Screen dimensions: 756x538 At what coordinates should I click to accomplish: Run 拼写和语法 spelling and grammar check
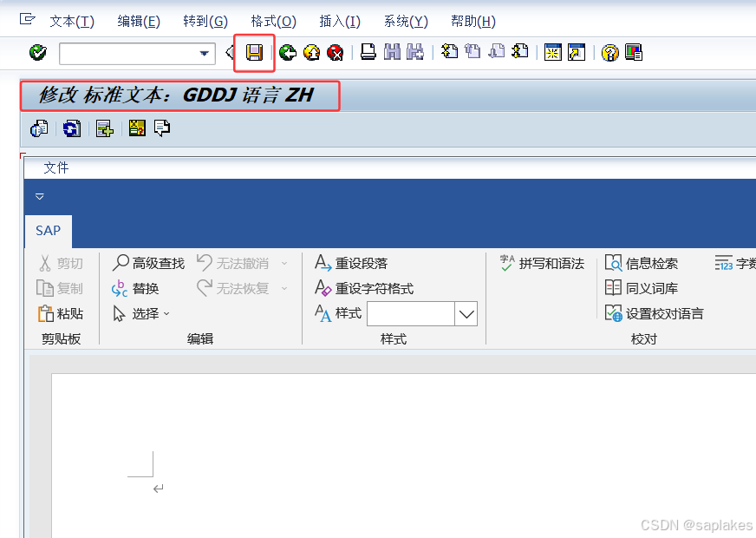pyautogui.click(x=542, y=264)
